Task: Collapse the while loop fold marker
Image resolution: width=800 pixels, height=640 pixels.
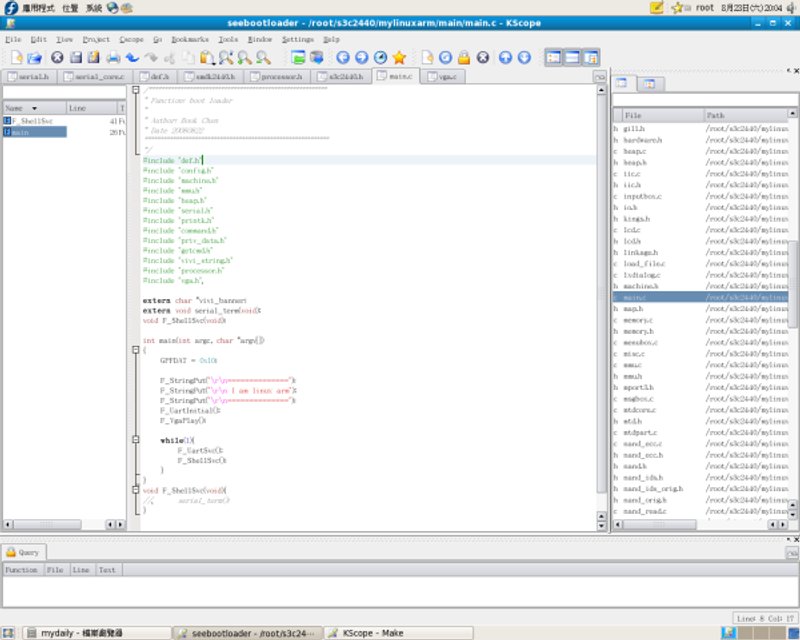Action: (136, 440)
